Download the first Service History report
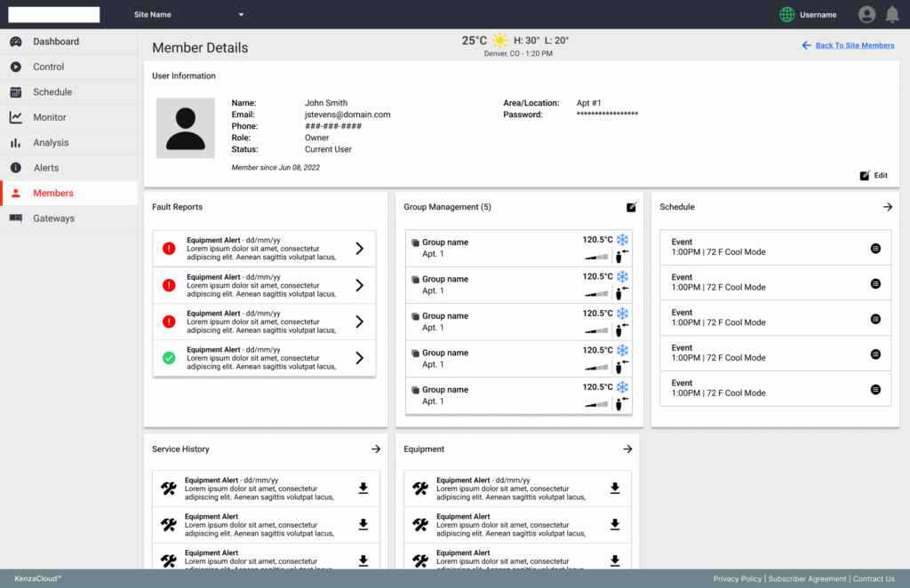 point(363,488)
